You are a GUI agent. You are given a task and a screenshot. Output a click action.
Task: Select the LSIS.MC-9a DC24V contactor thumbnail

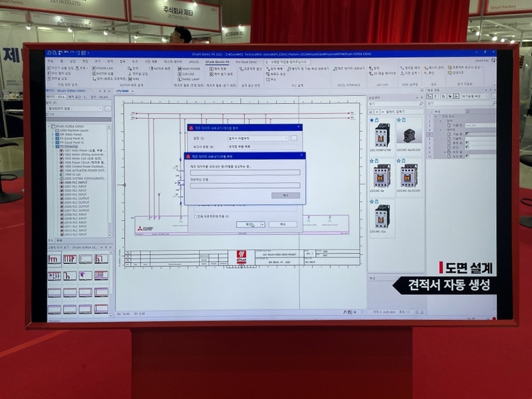[408, 176]
